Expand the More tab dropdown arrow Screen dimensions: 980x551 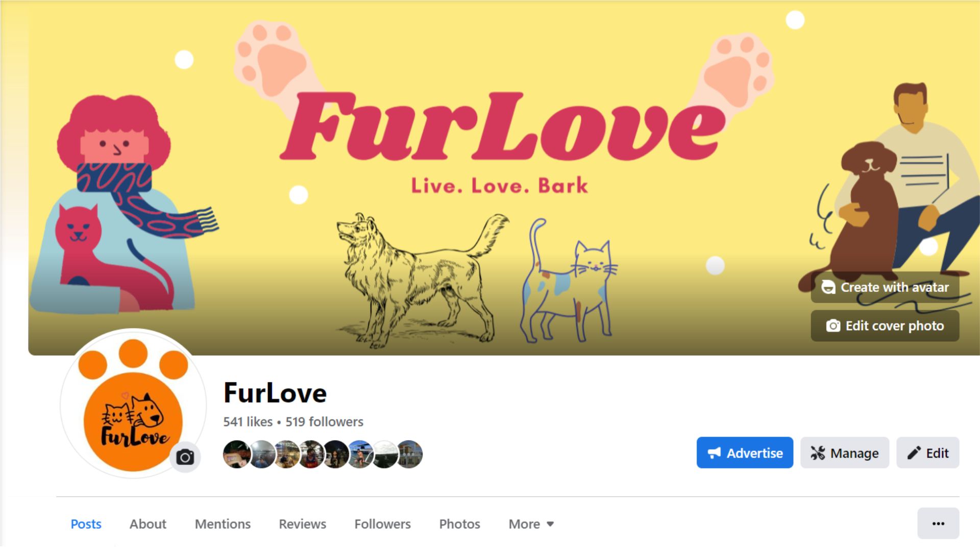pos(550,524)
